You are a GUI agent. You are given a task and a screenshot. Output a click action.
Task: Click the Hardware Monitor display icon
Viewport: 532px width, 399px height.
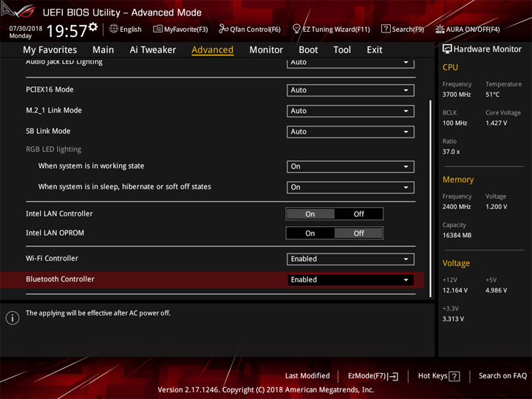(447, 50)
